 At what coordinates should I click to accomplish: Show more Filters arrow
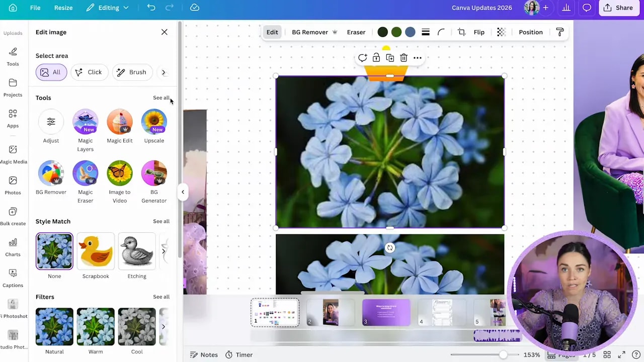164,327
